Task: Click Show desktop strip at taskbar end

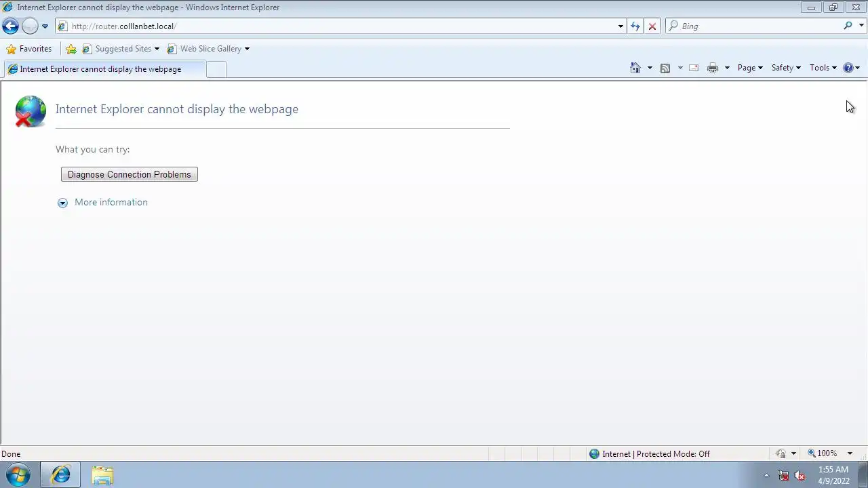Action: coord(863,475)
